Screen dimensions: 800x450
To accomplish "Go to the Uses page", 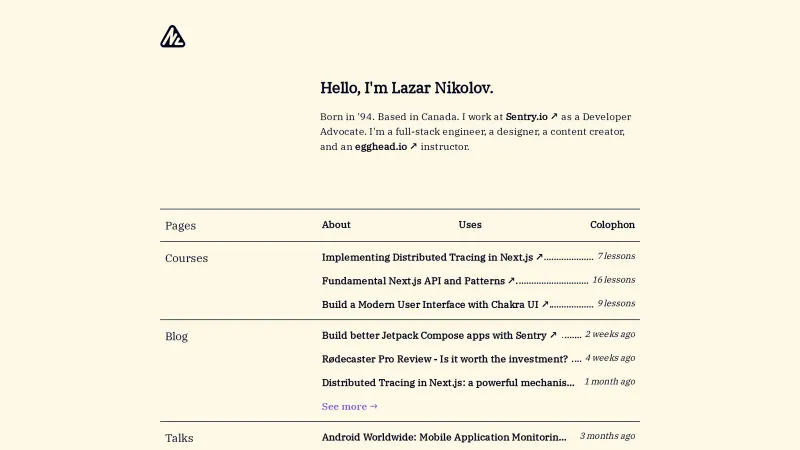I will click(x=470, y=225).
